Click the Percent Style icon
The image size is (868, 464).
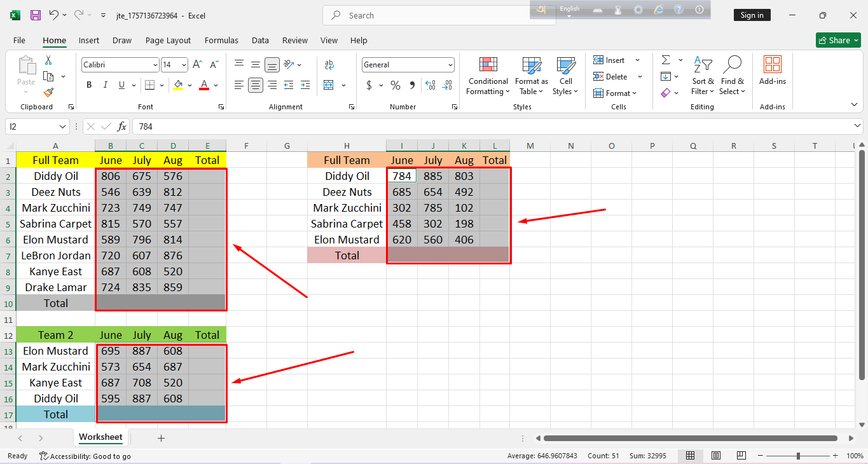396,85
